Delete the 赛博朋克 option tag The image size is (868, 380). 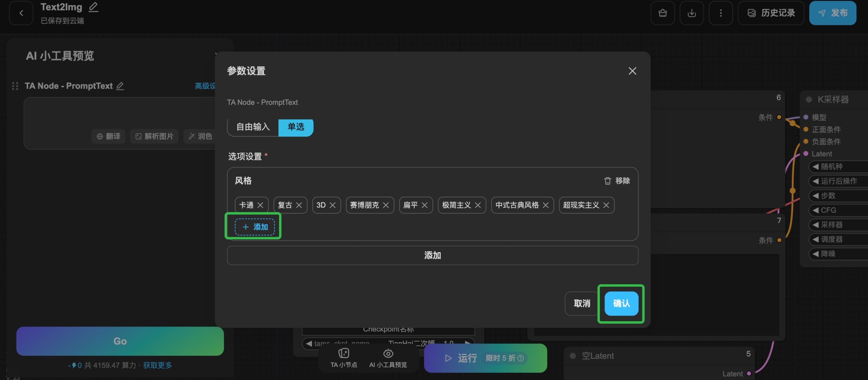point(386,205)
